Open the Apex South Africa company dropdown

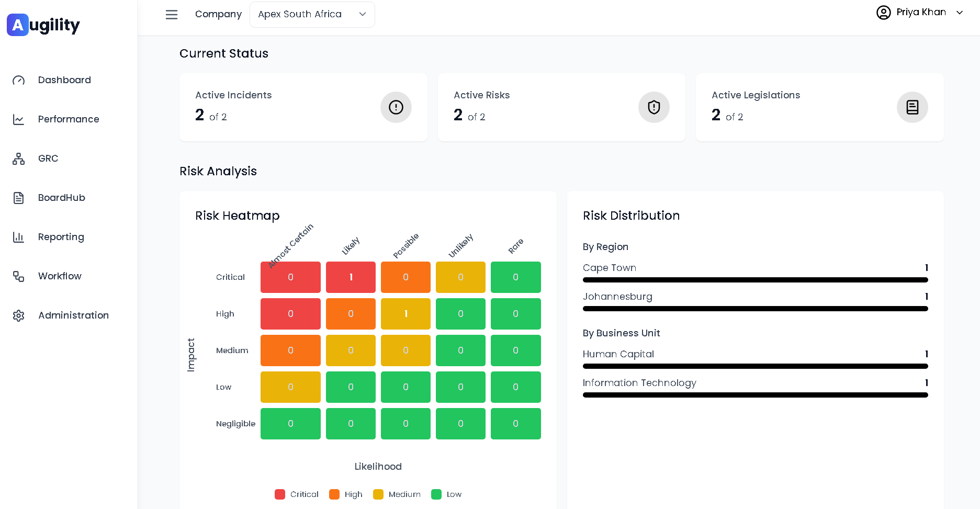(312, 15)
